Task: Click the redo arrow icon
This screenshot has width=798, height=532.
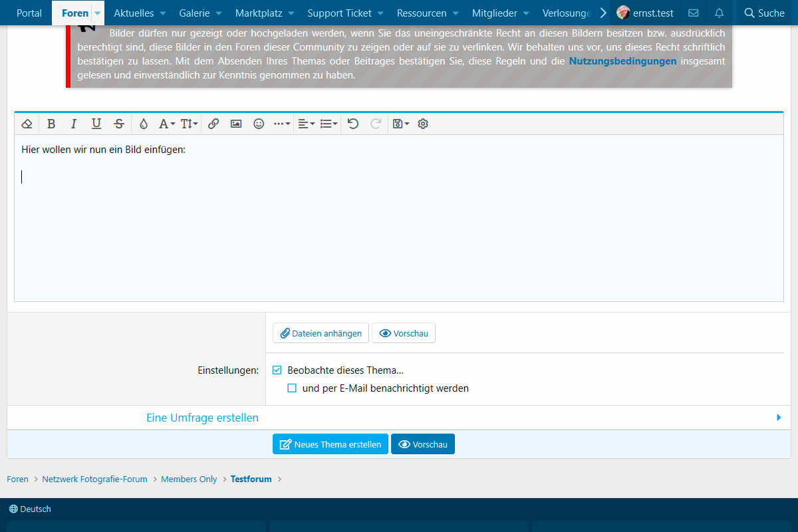Action: (376, 124)
